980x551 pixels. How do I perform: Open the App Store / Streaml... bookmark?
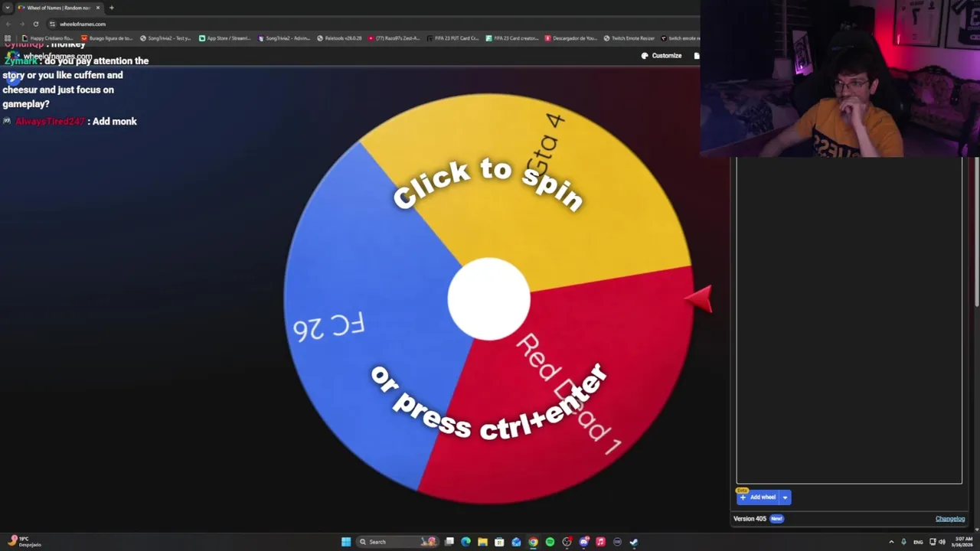(224, 38)
